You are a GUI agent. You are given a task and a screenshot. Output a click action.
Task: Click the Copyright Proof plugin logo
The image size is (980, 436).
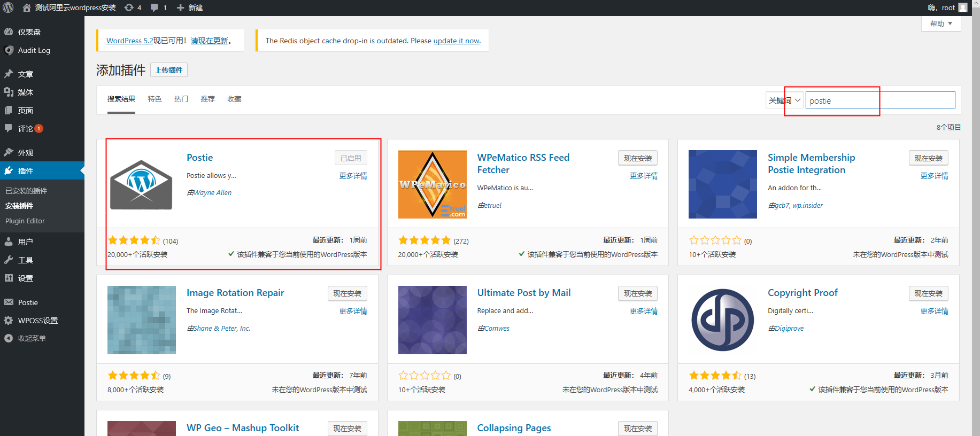point(722,320)
